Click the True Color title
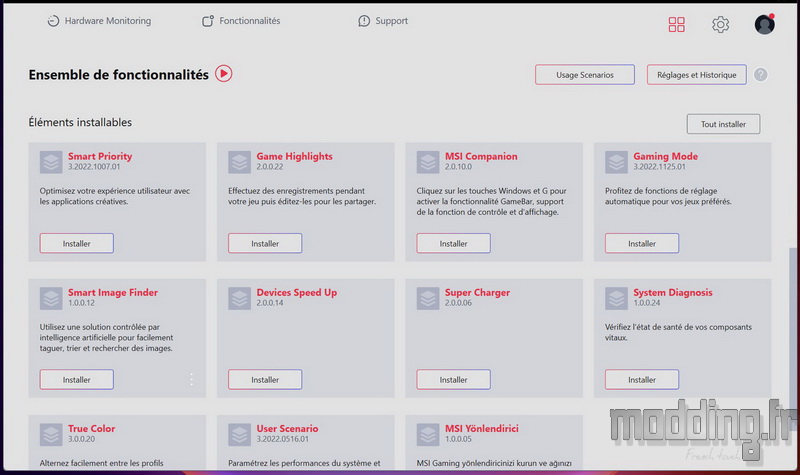 (91, 429)
